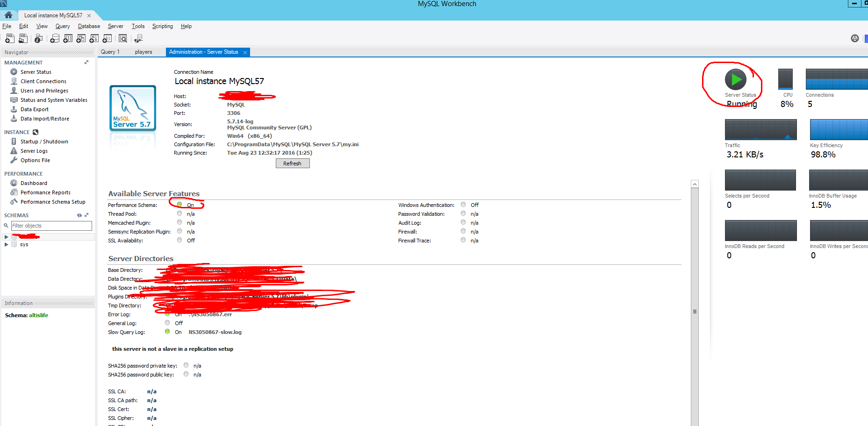Open the performance Dashboard

click(x=34, y=183)
